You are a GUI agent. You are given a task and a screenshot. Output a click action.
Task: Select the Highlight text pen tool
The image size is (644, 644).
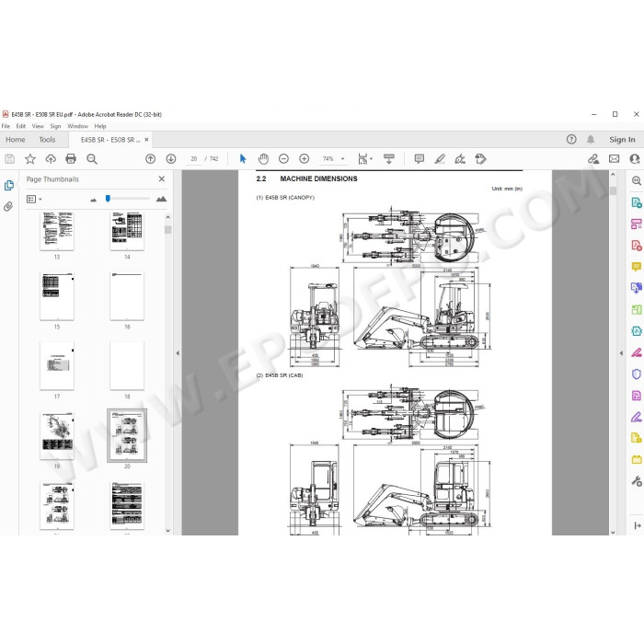(x=440, y=158)
